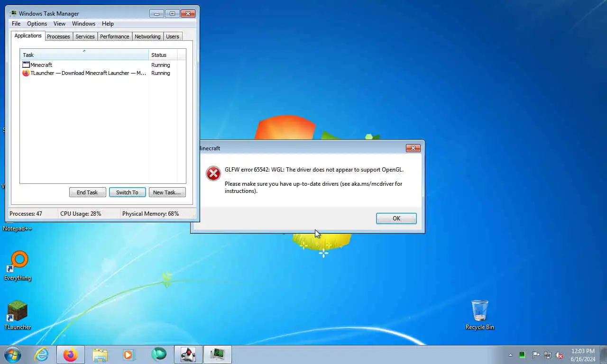Switch to the Applications tab

point(28,36)
